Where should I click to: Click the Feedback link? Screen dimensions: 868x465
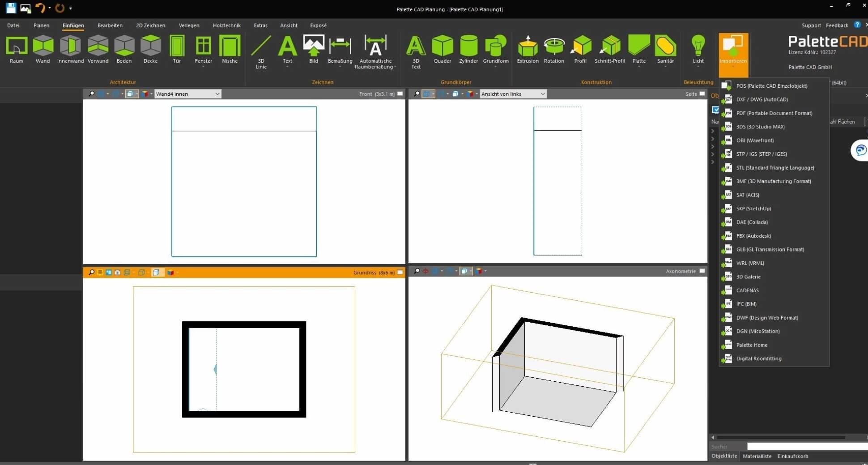click(836, 26)
